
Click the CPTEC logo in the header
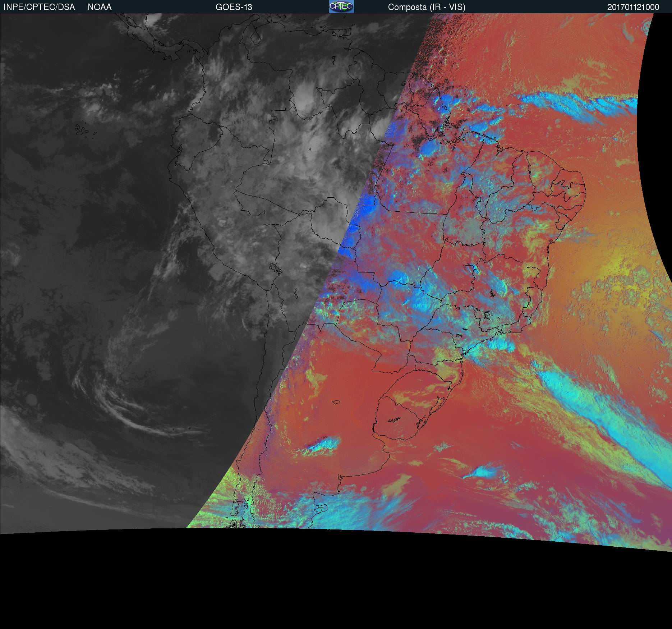click(341, 6)
